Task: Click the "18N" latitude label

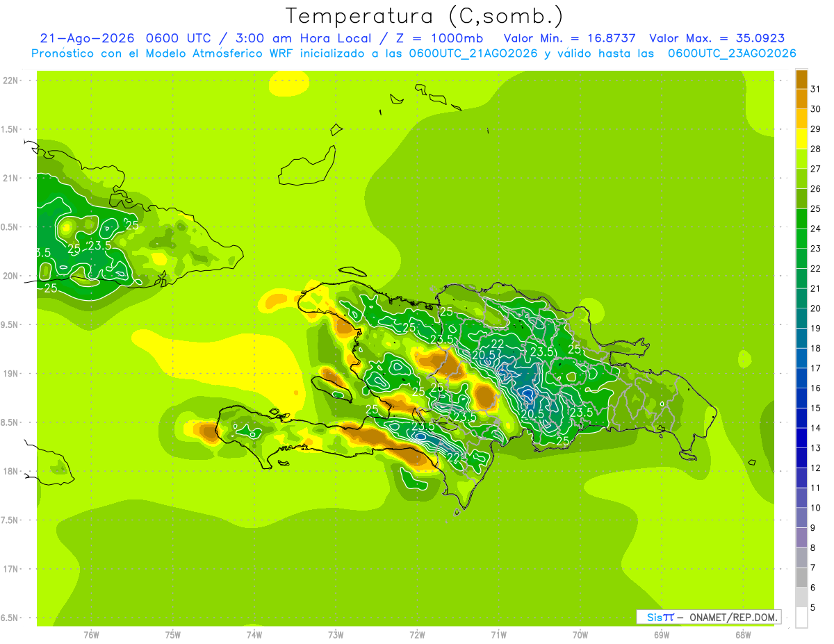Action: 11,472
